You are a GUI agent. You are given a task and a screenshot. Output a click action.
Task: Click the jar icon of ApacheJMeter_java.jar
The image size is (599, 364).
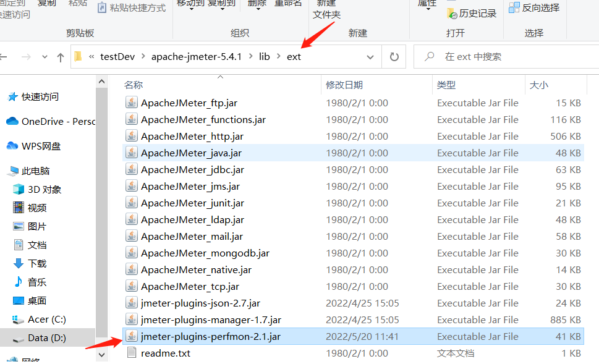click(x=132, y=153)
